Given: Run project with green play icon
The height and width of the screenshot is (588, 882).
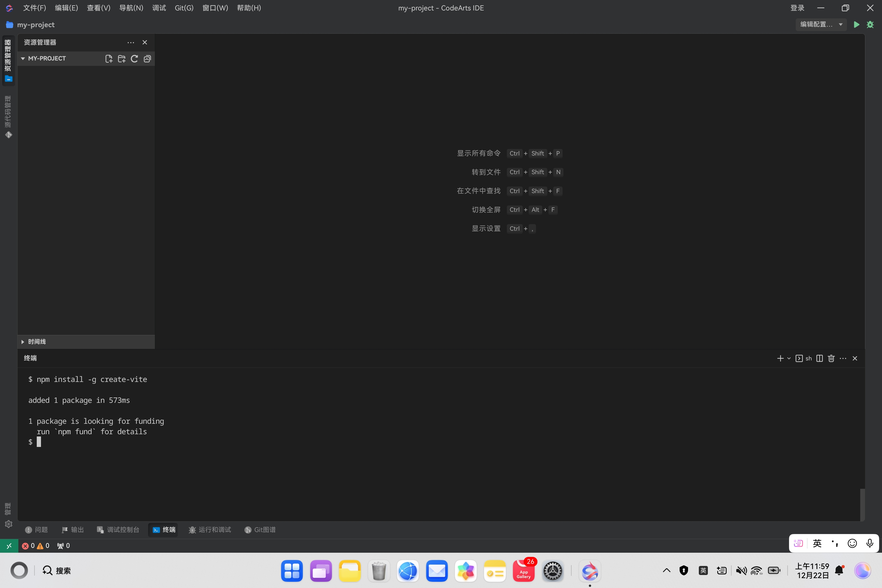Looking at the screenshot, I should pyautogui.click(x=856, y=24).
